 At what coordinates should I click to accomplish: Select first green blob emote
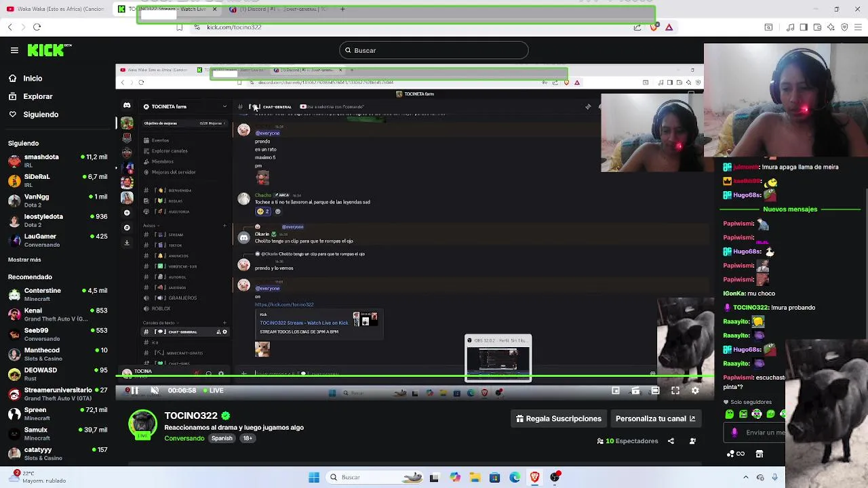(x=730, y=414)
